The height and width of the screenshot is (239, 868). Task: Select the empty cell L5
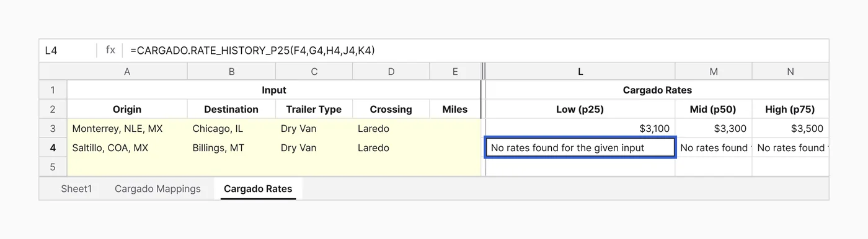tap(580, 167)
